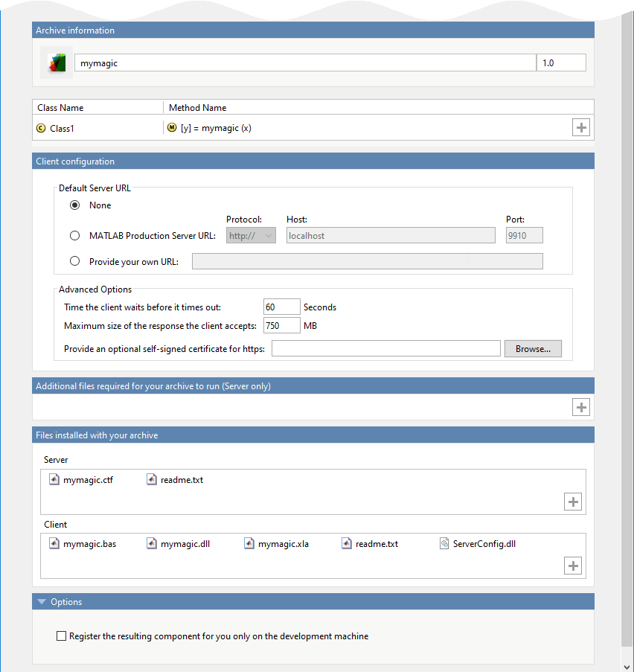This screenshot has height=672, width=634.
Task: Select the mymagic.ctf file icon
Action: [x=54, y=479]
